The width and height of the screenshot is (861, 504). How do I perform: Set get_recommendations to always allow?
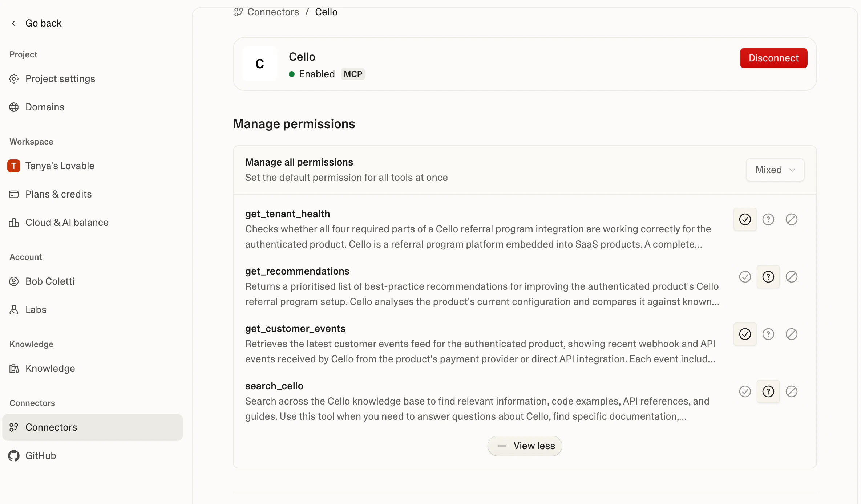[x=745, y=277]
